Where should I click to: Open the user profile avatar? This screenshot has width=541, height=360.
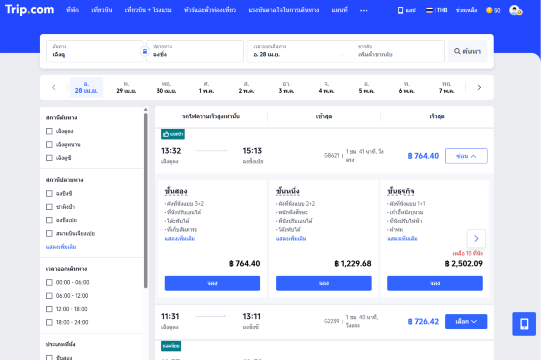[515, 10]
